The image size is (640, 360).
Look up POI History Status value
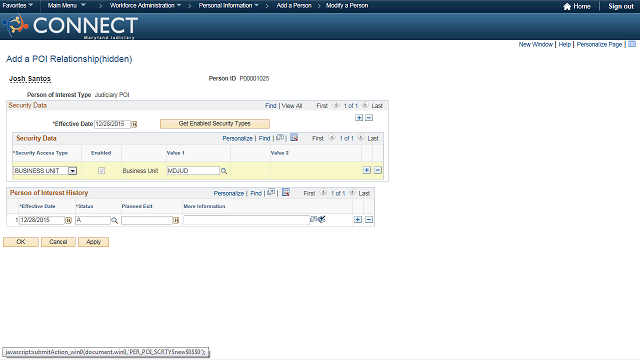click(x=115, y=220)
